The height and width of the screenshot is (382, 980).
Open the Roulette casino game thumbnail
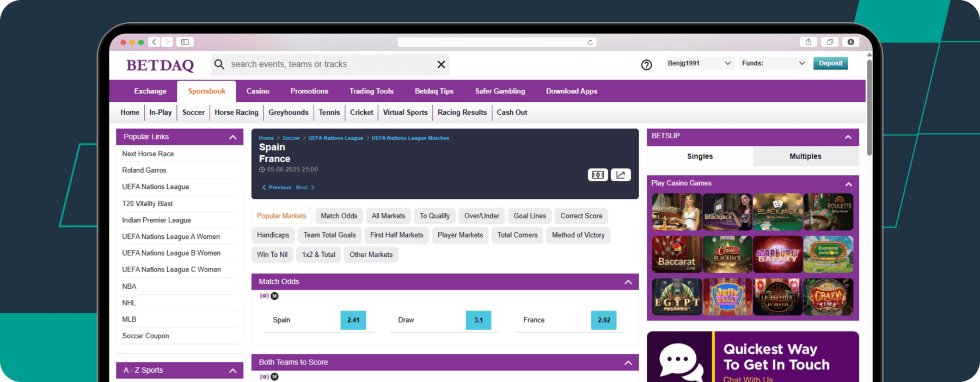pos(677,212)
